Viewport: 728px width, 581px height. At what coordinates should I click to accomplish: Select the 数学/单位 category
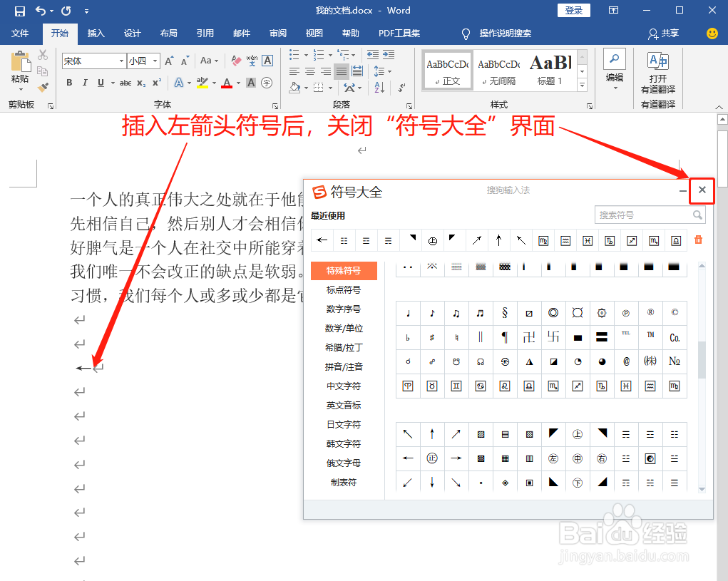pyautogui.click(x=344, y=329)
